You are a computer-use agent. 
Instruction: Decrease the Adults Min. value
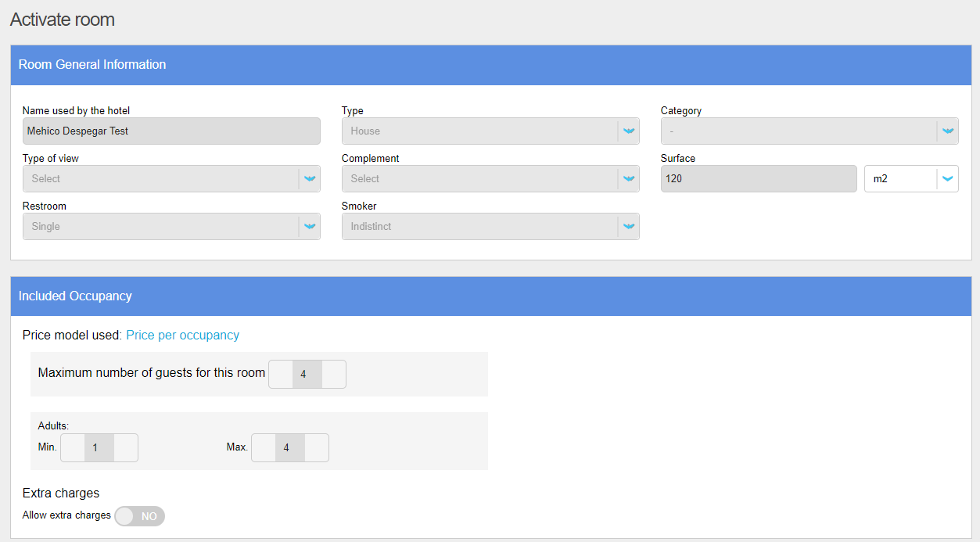click(73, 448)
